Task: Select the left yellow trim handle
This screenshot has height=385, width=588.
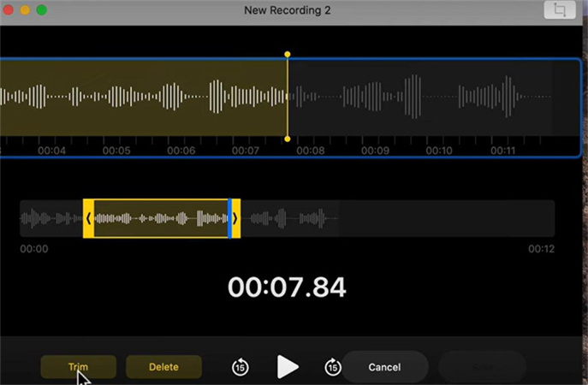Action: click(88, 218)
